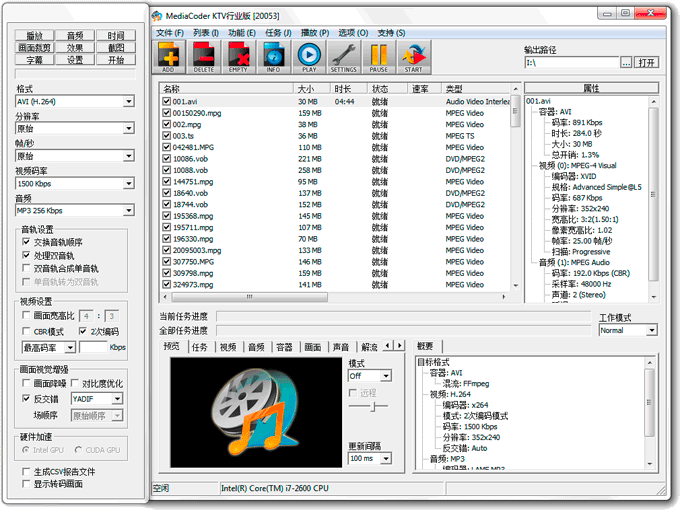Enable 生成CSV报告文件 checkbox
680x510 pixels.
26,471
